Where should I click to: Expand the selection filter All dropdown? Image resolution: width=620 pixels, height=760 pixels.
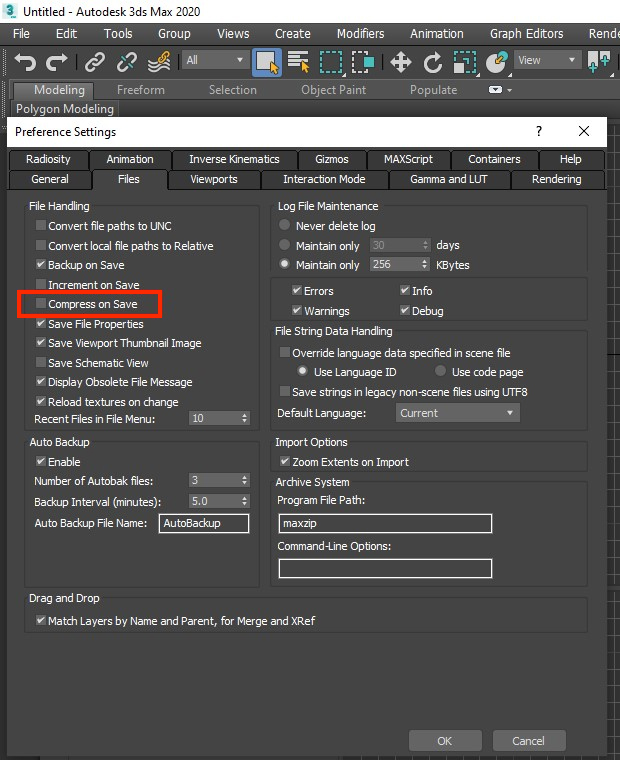[x=214, y=61]
